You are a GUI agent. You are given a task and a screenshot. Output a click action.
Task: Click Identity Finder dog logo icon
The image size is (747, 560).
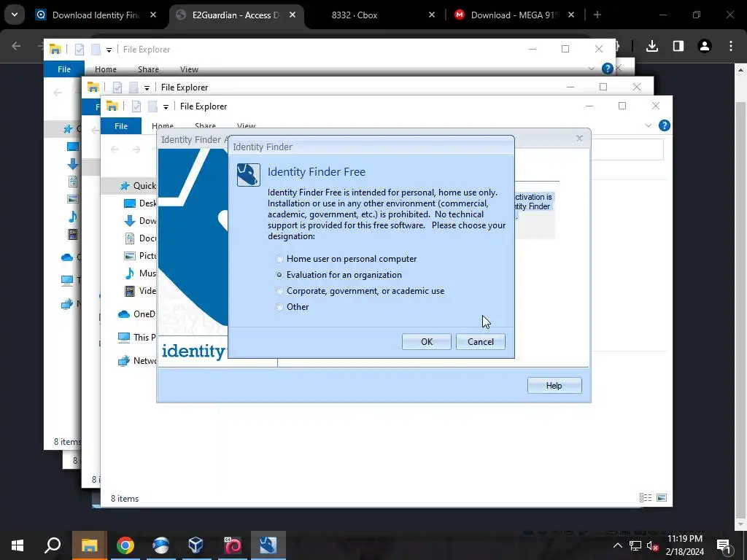point(249,175)
